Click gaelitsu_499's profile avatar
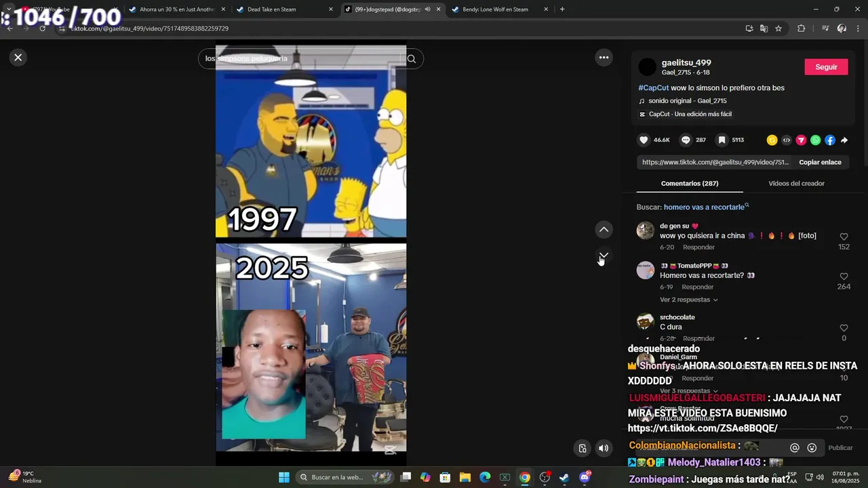This screenshot has height=488, width=868. pos(648,67)
